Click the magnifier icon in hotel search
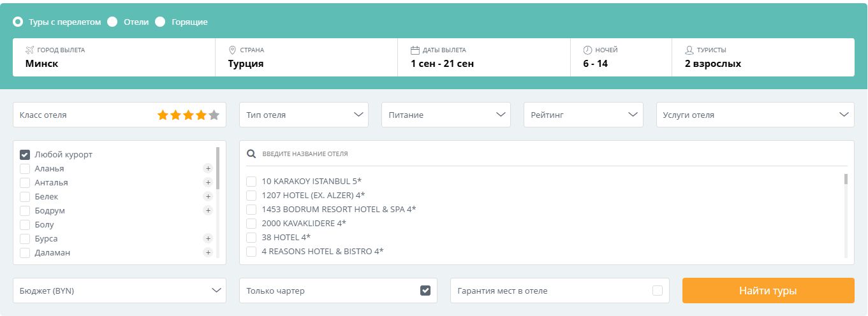The width and height of the screenshot is (868, 316). 251,154
